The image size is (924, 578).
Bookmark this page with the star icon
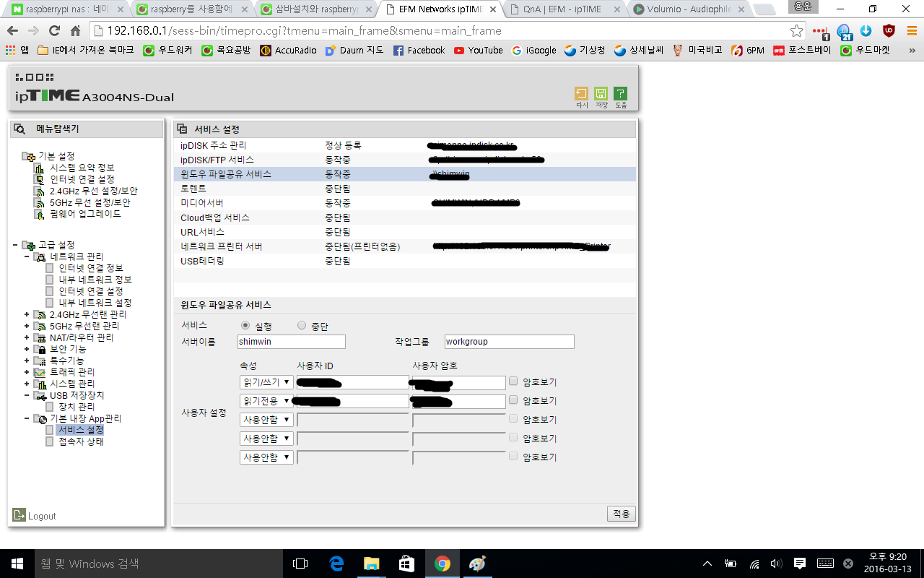[796, 31]
